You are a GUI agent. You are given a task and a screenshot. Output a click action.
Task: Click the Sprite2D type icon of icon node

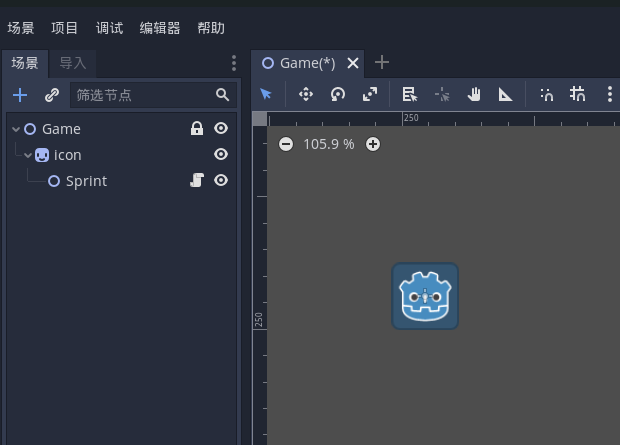(42, 155)
